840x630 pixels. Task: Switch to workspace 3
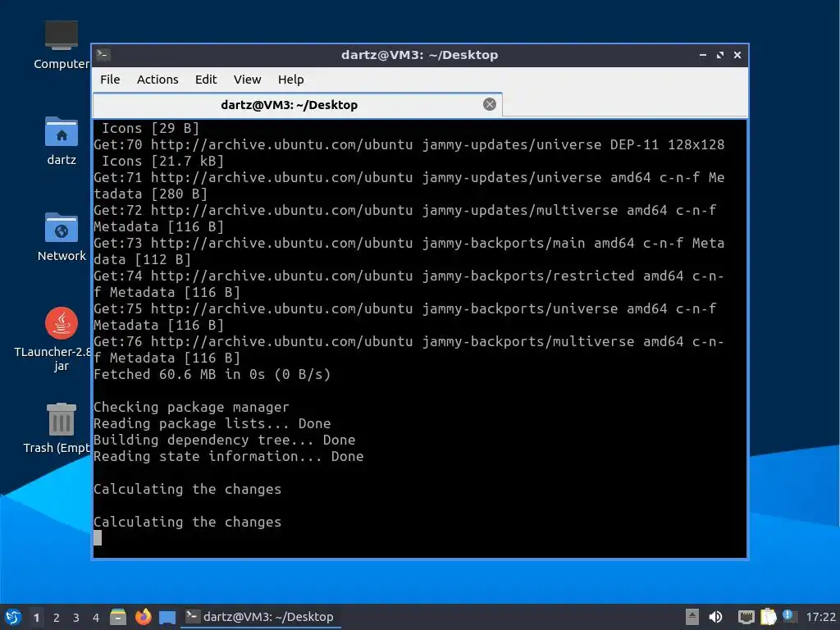[x=76, y=618]
